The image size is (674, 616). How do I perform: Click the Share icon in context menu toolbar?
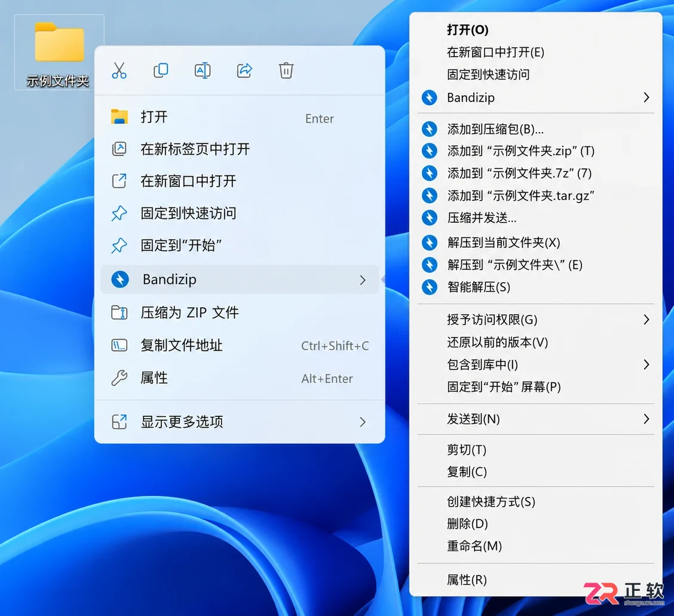point(244,71)
